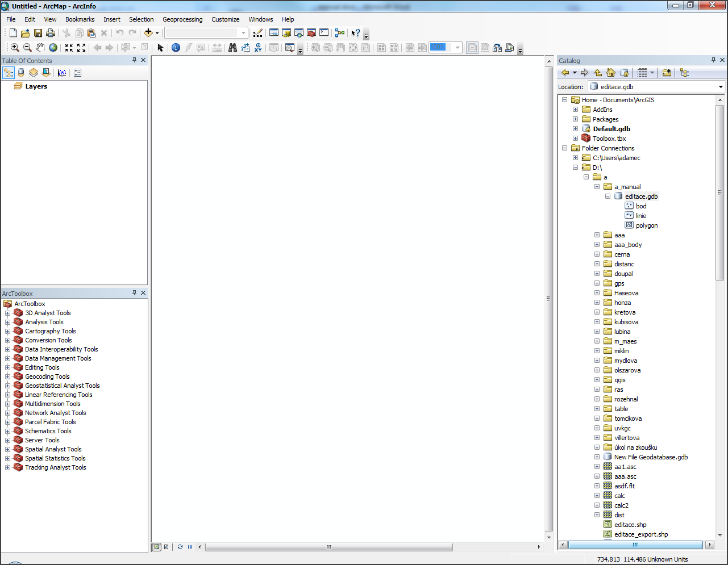Open the Editor Toolbar icon
The height and width of the screenshot is (565, 728).
tap(258, 33)
